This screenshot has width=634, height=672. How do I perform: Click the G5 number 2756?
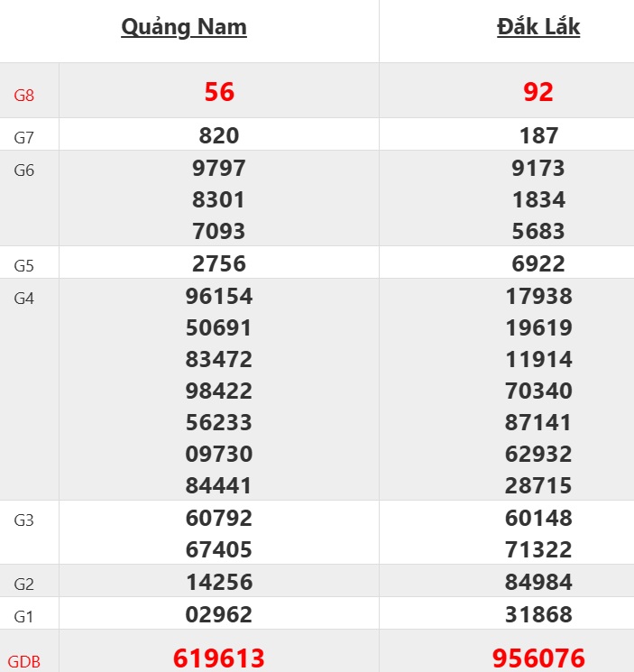(219, 263)
